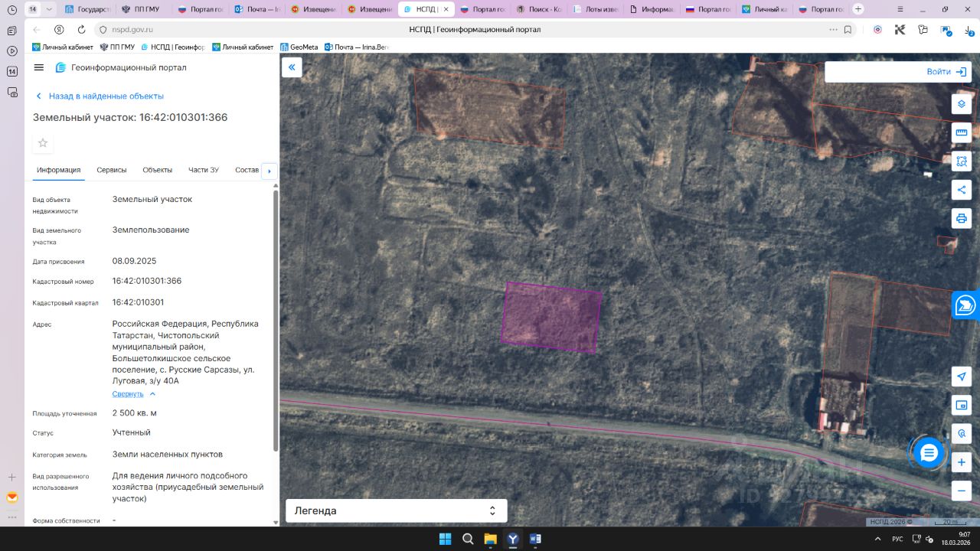Open the first Личный кабинет bookmark
980x551 pixels.
click(x=63, y=47)
